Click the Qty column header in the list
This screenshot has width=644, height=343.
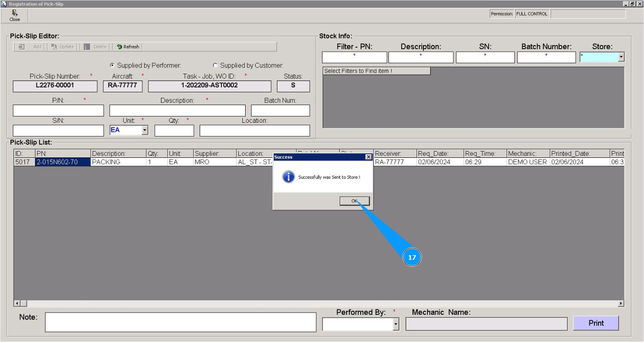point(157,154)
